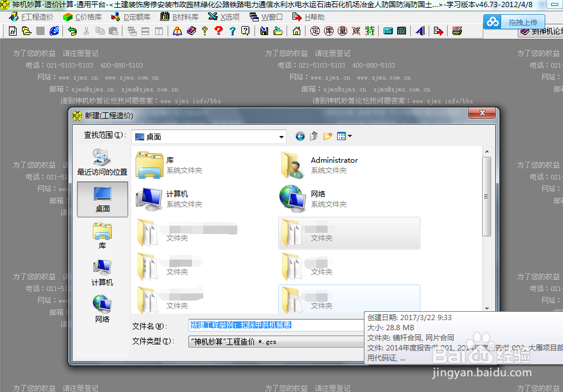Click the save floppy disk icon

pyautogui.click(x=265, y=31)
